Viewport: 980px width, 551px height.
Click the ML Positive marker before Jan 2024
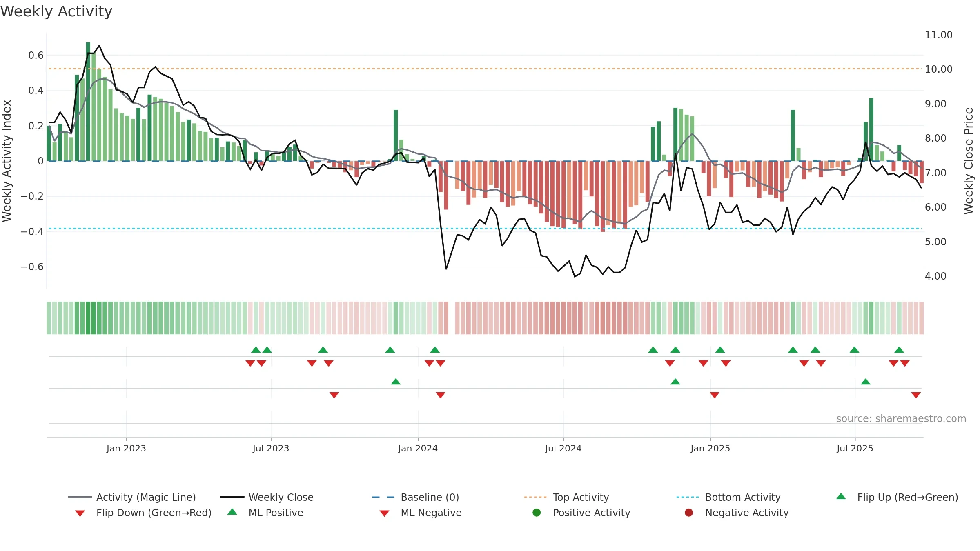pyautogui.click(x=396, y=382)
